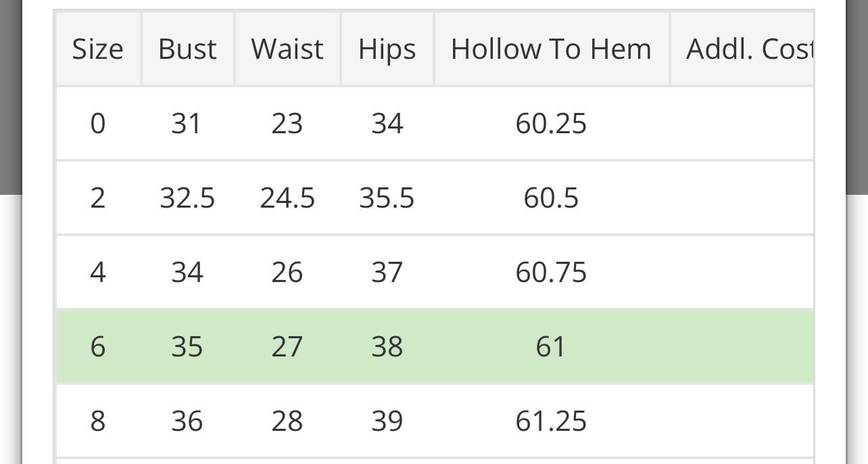Click the 32.5 bust measurement
Viewport: 868px width, 464px height.
187,198
